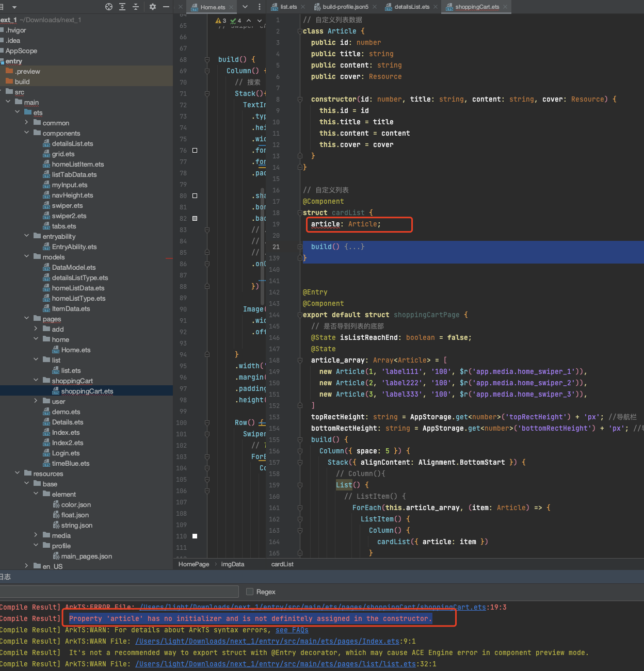The height and width of the screenshot is (671, 644).
Task: Expand the common folder in project tree
Action: click(26, 123)
